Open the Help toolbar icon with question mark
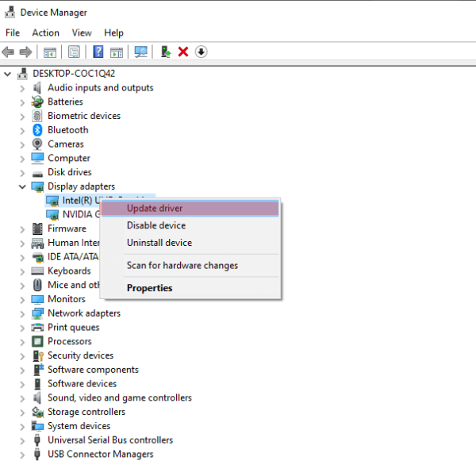The height and width of the screenshot is (476, 476). click(x=98, y=52)
